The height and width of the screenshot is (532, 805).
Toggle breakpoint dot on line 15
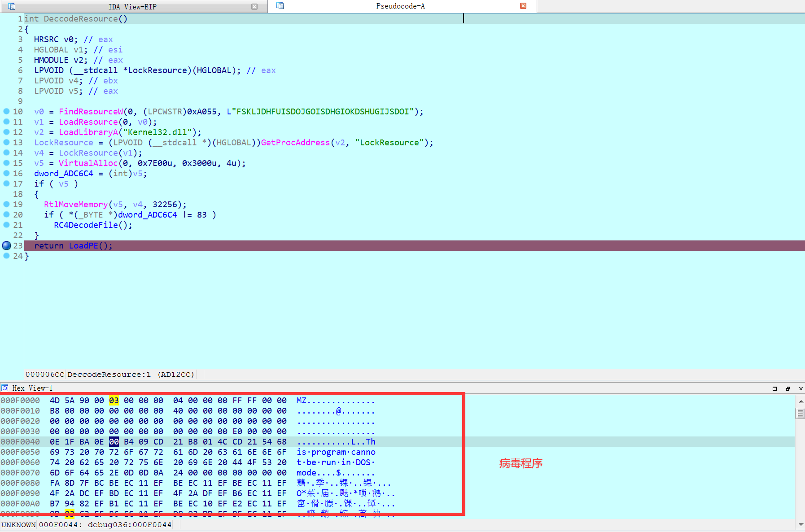(x=6, y=163)
